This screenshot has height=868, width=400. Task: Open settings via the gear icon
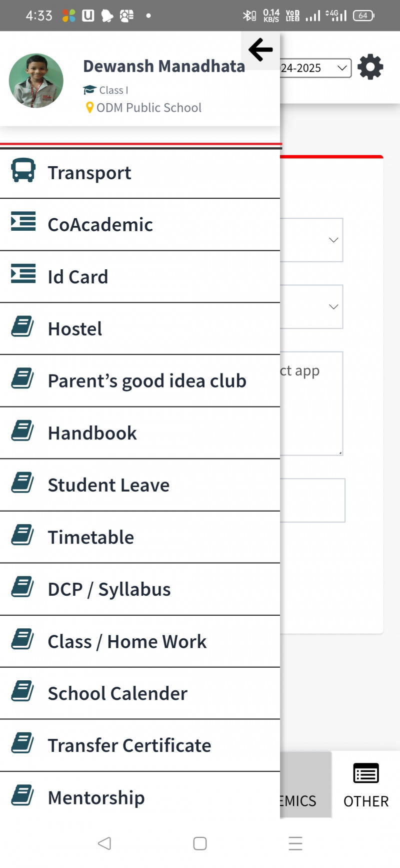coord(370,67)
